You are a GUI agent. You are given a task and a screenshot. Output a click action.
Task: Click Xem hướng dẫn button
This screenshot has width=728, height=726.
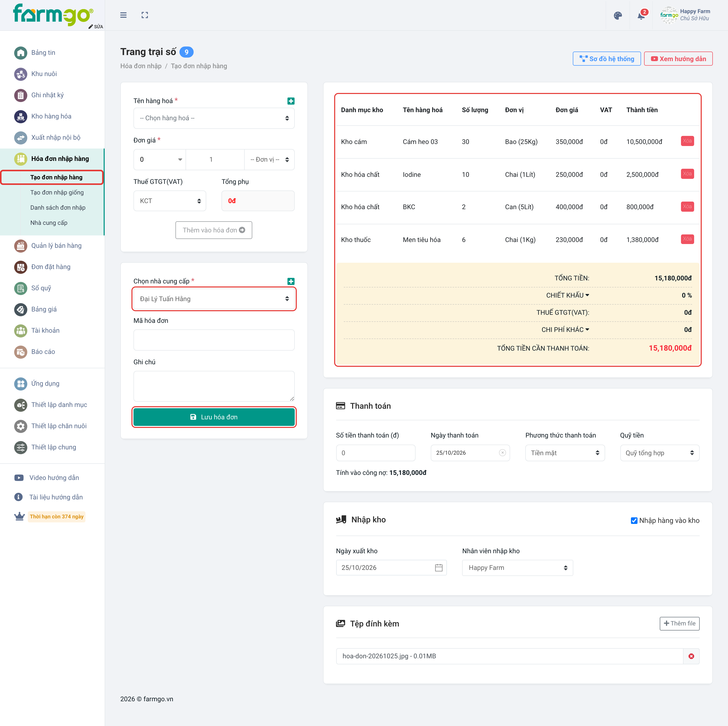tap(678, 59)
